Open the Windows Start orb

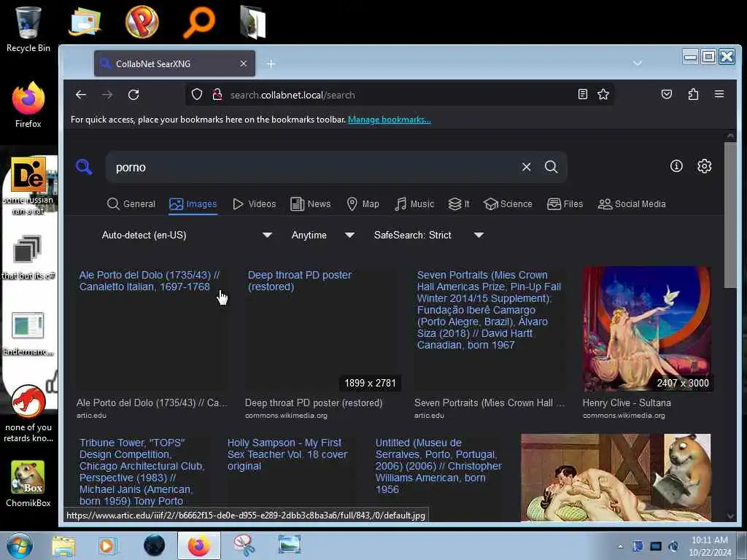coord(20,545)
